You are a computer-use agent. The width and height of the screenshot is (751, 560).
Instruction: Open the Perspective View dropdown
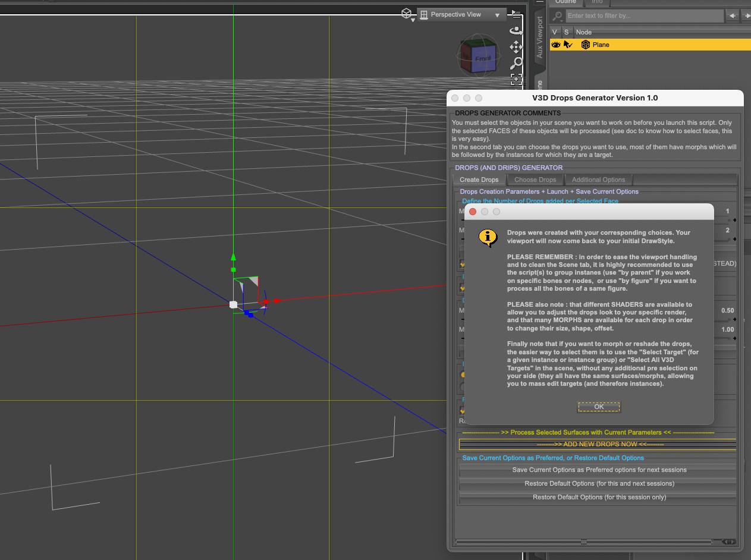[461, 15]
